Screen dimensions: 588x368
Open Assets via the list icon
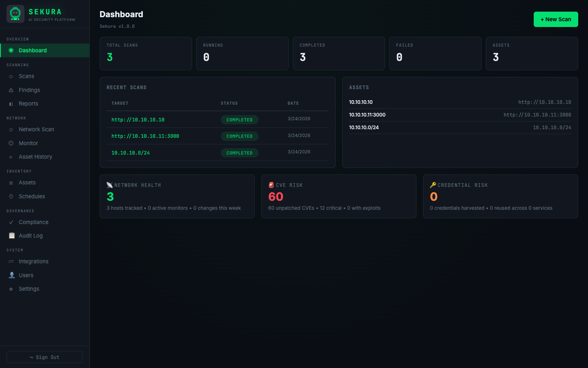pyautogui.click(x=11, y=182)
